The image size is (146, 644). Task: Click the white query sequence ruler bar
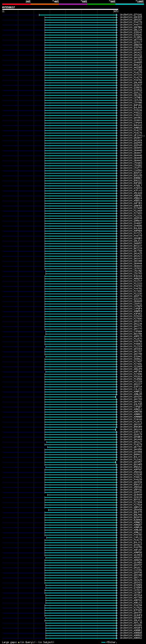tap(60, 9)
